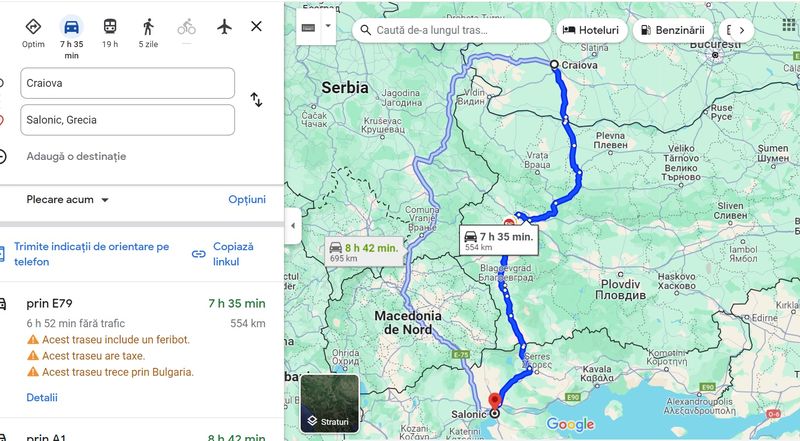The image size is (800, 441).
Task: Switch to public transit train icon
Action: point(110,27)
